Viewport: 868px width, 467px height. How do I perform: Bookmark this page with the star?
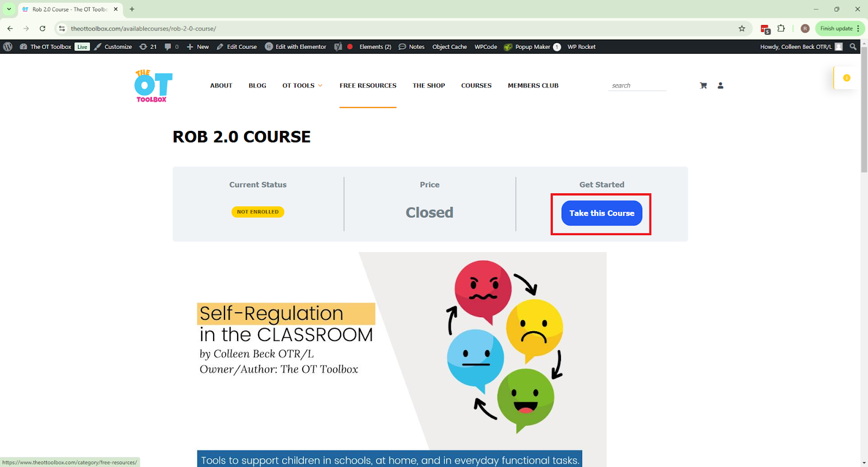(x=742, y=28)
